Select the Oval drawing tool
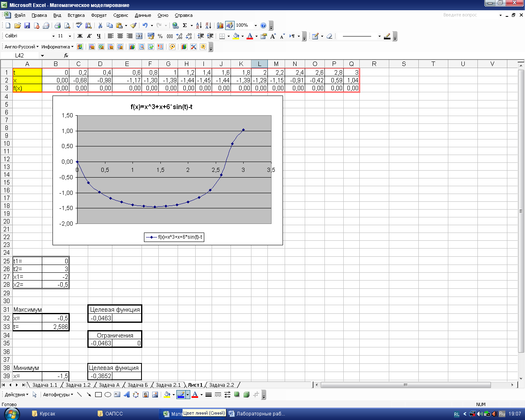 (x=108, y=395)
